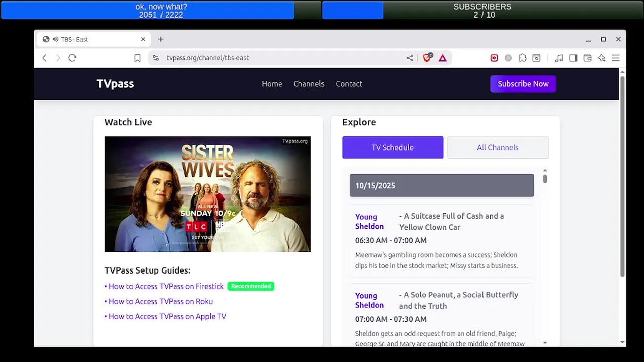Click the page search extension icon

point(537,58)
